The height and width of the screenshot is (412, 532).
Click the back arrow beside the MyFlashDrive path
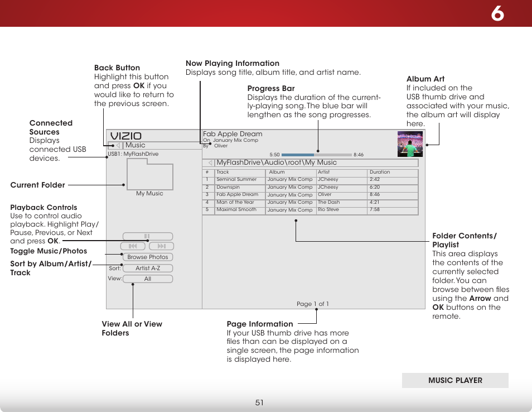210,162
